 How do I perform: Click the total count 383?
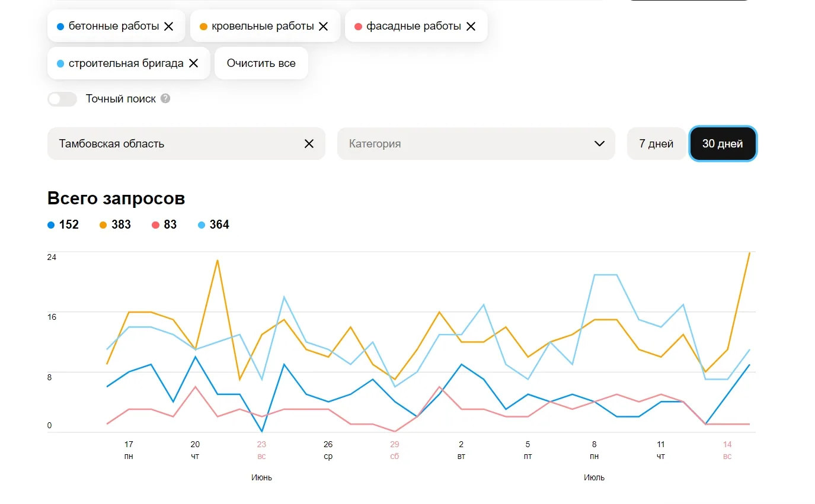pyautogui.click(x=121, y=225)
